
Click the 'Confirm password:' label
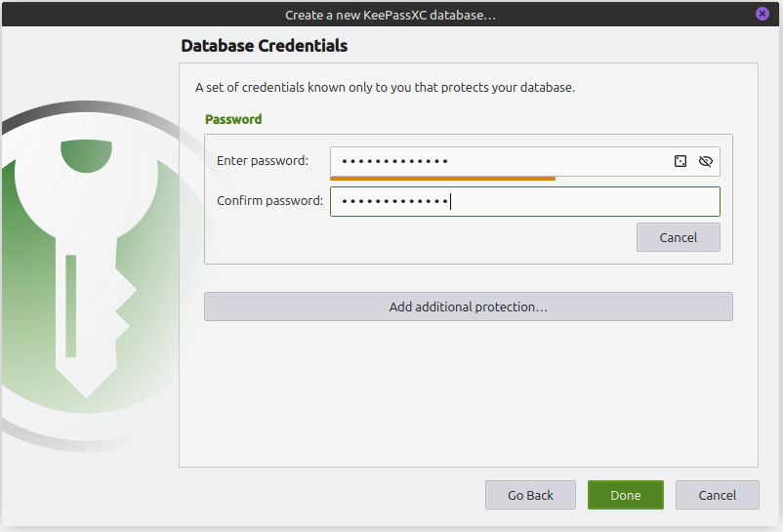click(269, 201)
